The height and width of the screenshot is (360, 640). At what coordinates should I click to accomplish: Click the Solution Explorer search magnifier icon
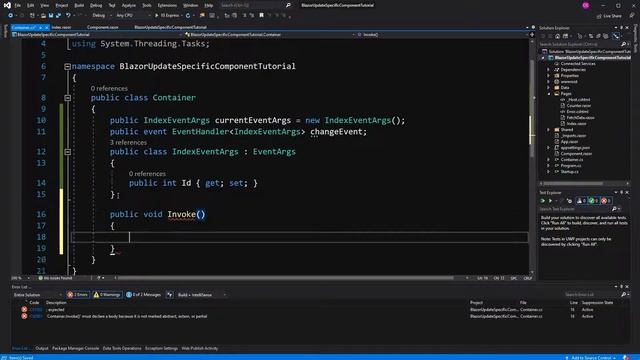pos(623,44)
